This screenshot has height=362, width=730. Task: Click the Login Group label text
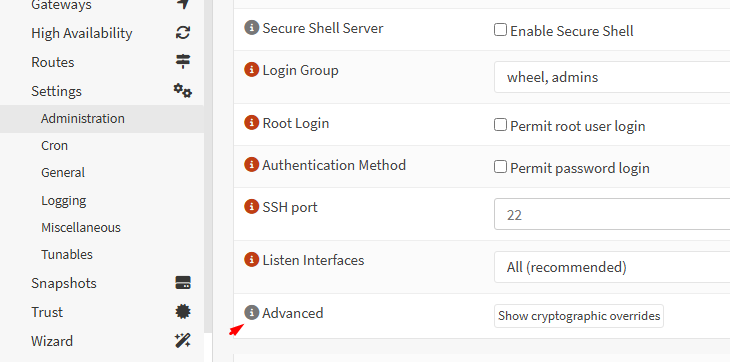point(300,71)
